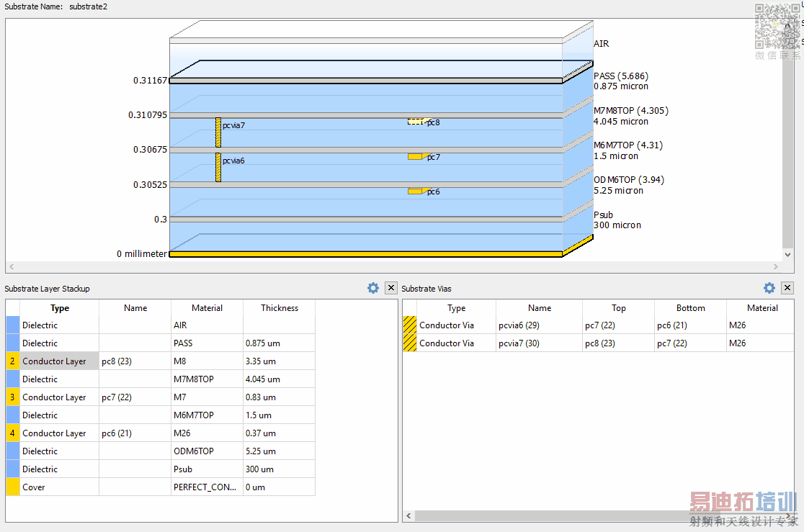Screen dimensions: 804x532
Task: Select the M7M8TOP dielectric material cell
Action: click(x=207, y=379)
